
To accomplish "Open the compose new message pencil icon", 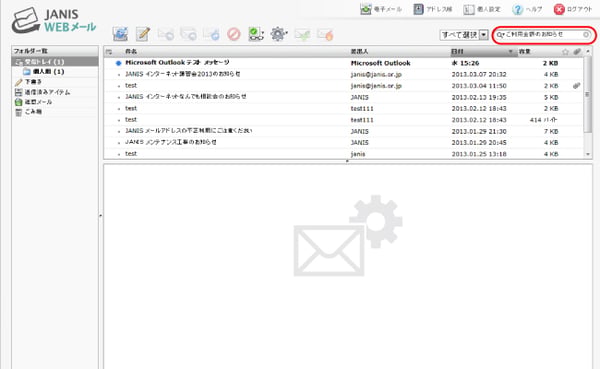I will 143,34.
